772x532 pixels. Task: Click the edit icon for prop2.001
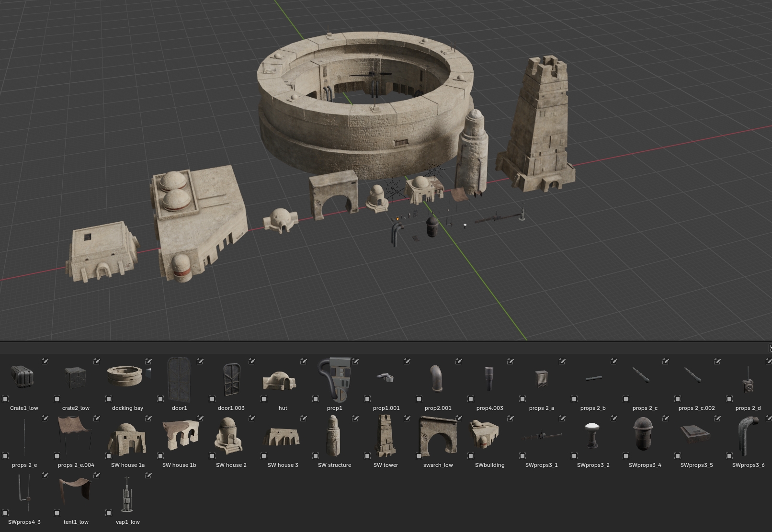pos(459,361)
